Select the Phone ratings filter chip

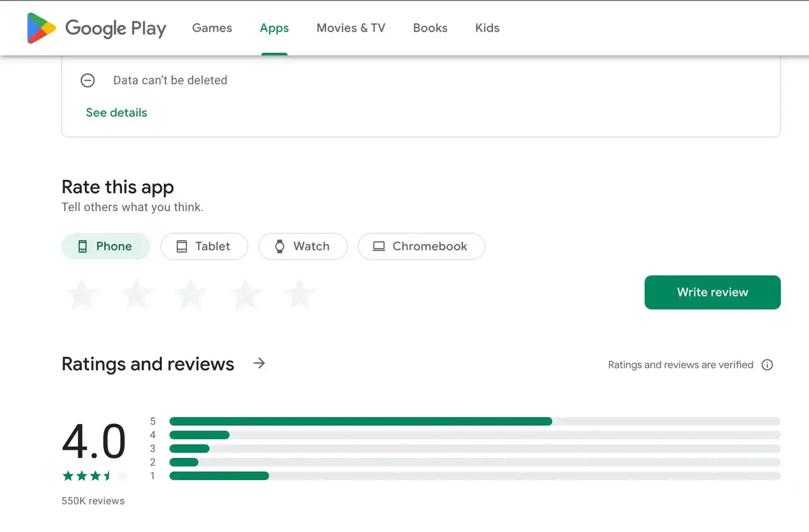pyautogui.click(x=106, y=246)
